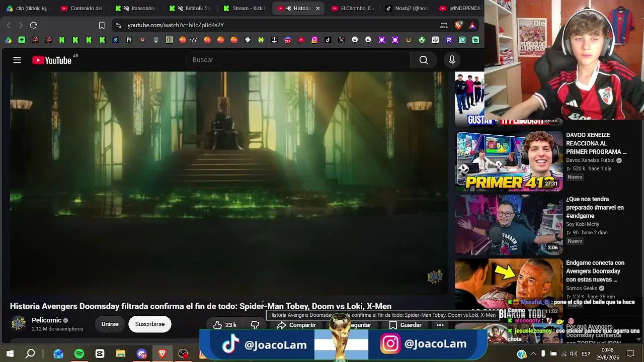Click the Guardar save button
644x362 pixels.
(406, 325)
